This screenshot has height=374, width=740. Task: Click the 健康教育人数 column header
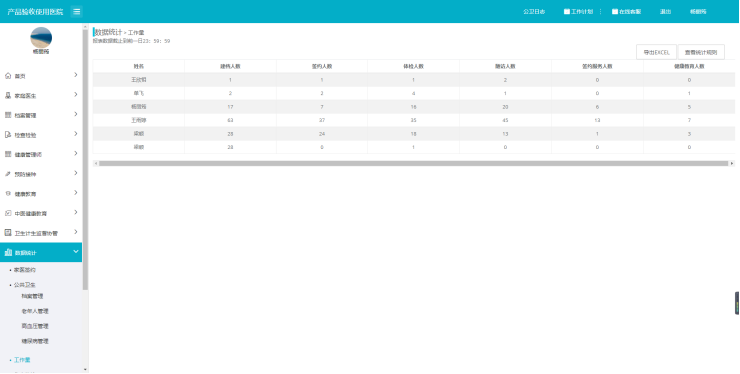click(x=689, y=66)
